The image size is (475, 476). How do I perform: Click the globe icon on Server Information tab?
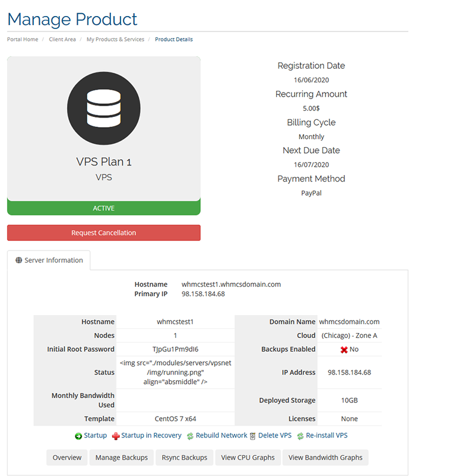[19, 260]
